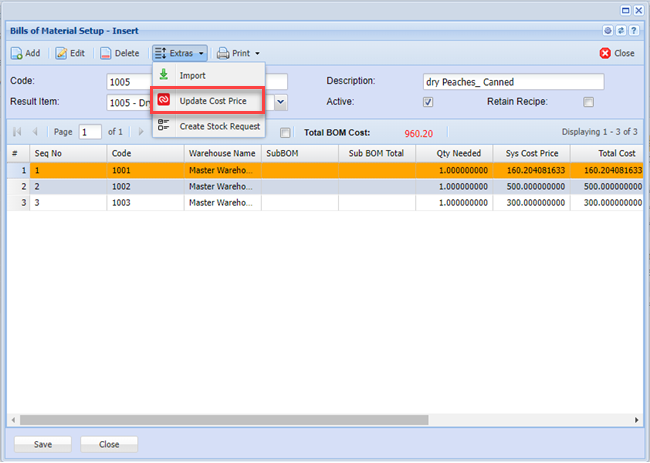
Task: Go to first page of grid
Action: [x=17, y=131]
